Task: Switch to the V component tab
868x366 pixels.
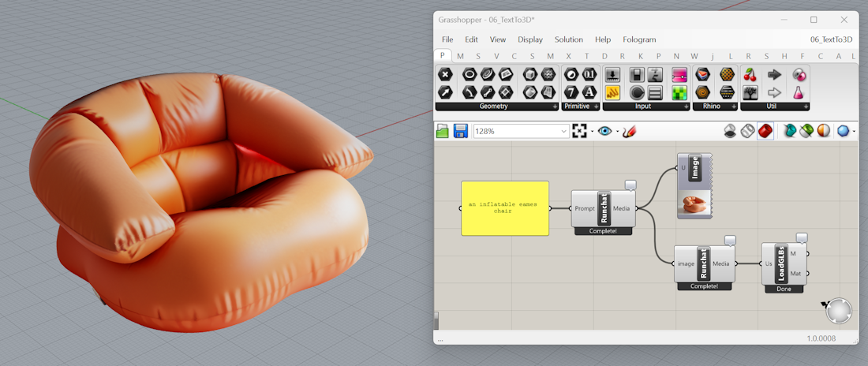Action: click(x=496, y=56)
